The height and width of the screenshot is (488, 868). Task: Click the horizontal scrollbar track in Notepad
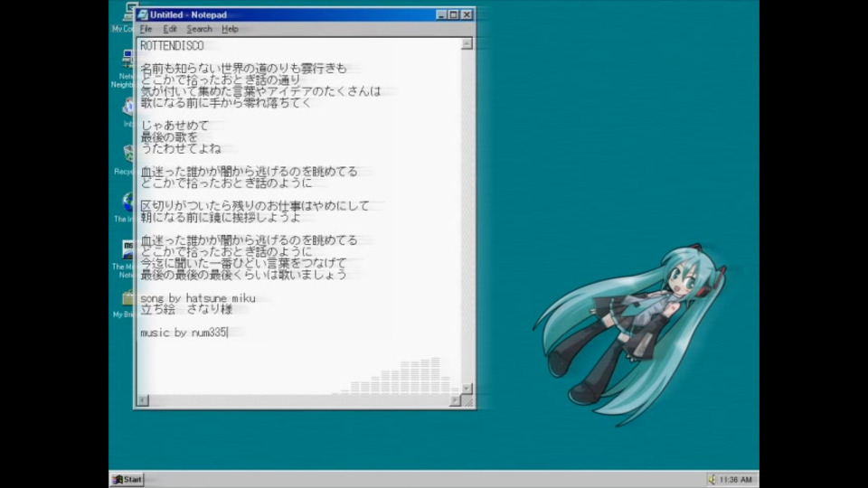299,400
